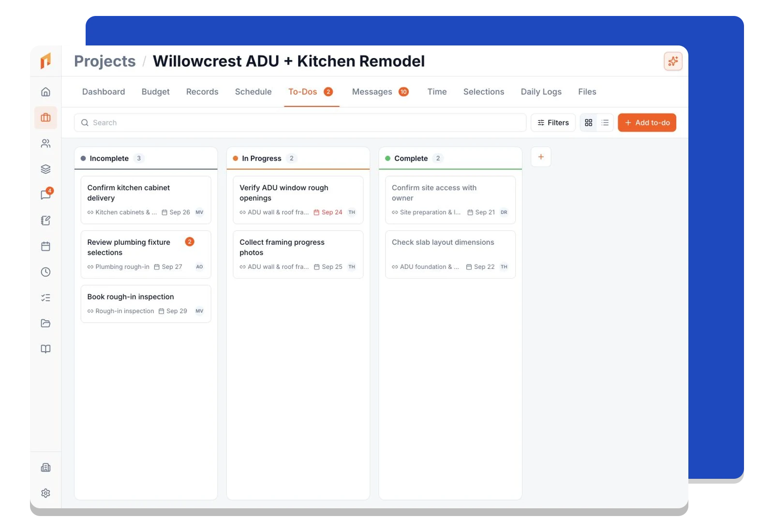Open messages chat icon with badge
The image size is (774, 532).
point(46,194)
